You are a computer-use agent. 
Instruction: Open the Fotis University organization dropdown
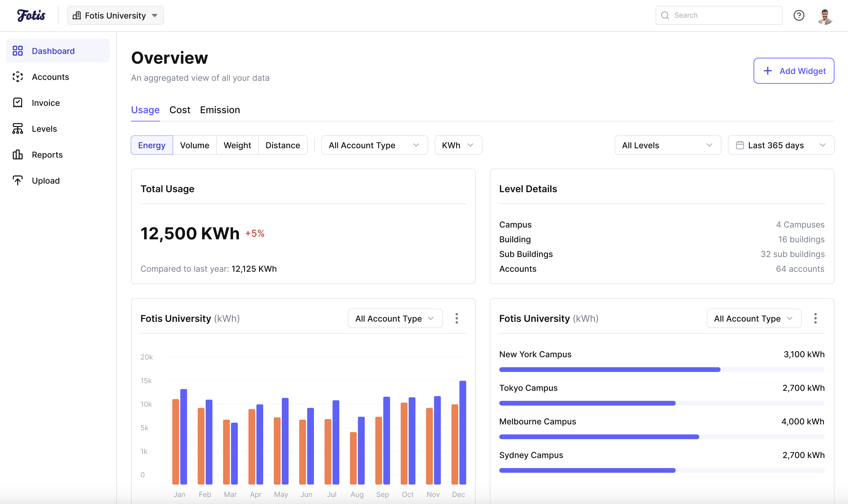(x=115, y=15)
